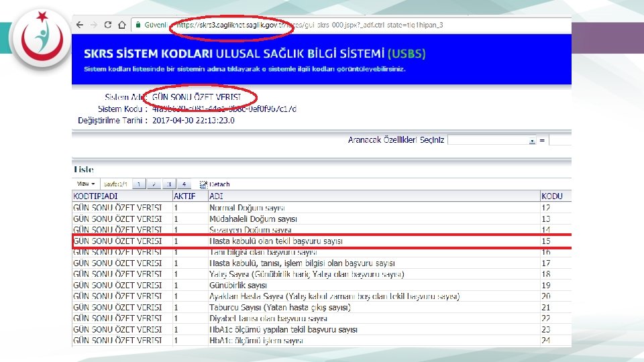Select row 'HbA1c ölçümü yapılan tekil başvuru sayısı'
The height and width of the screenshot is (362, 644).
click(321, 330)
